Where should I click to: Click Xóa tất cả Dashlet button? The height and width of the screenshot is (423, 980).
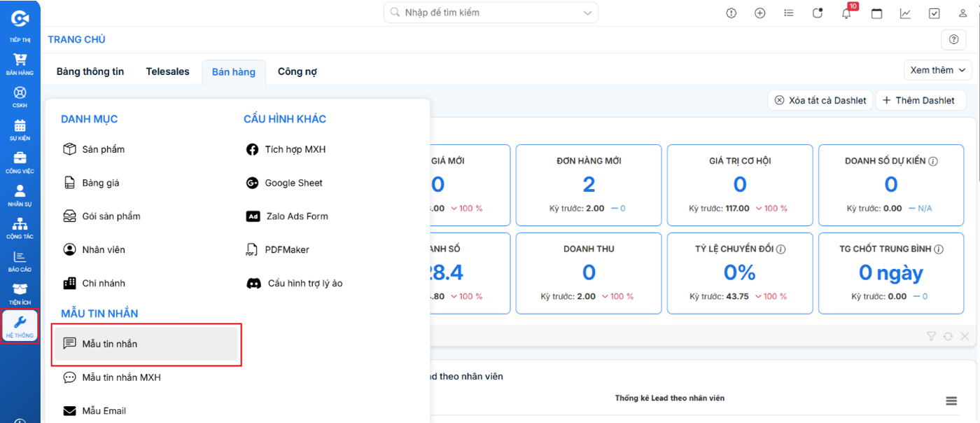tap(820, 100)
